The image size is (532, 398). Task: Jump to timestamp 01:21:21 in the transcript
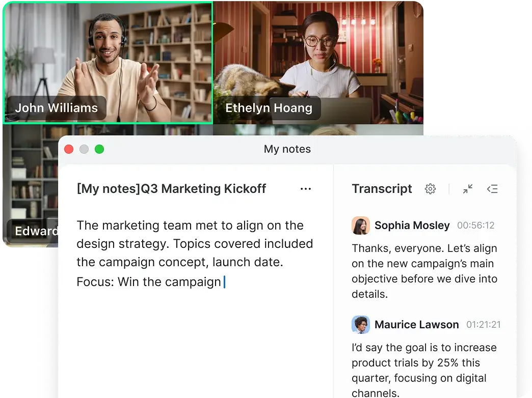click(483, 325)
